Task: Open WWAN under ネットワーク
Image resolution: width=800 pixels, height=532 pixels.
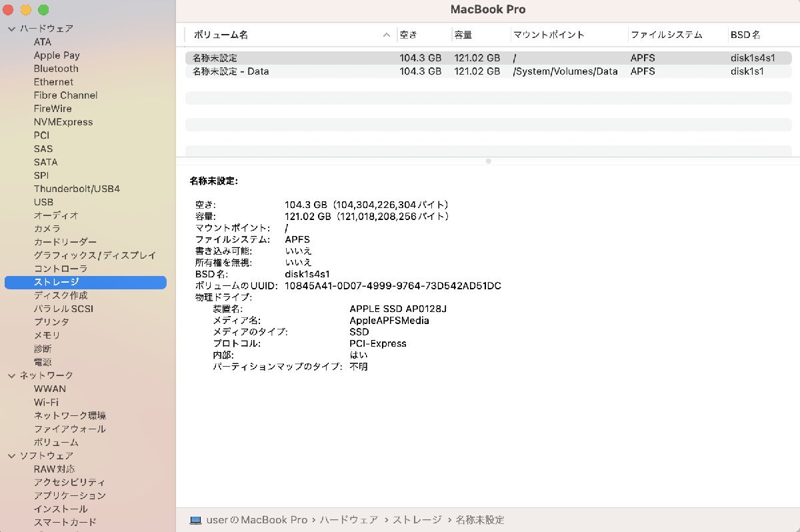Action: [50, 389]
